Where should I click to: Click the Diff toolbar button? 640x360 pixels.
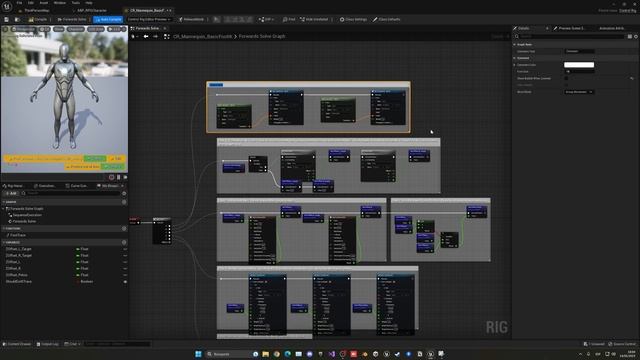click(265, 19)
